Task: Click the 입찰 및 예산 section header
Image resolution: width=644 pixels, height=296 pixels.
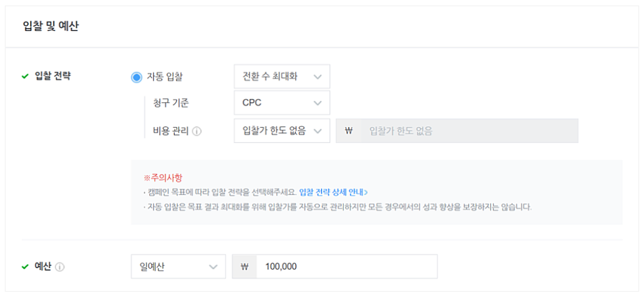Action: click(51, 27)
